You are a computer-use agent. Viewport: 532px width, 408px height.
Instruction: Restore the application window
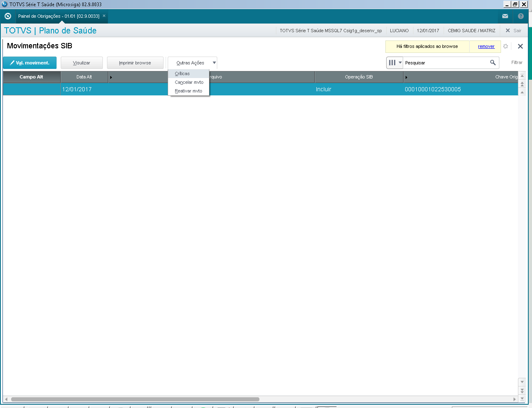515,4
